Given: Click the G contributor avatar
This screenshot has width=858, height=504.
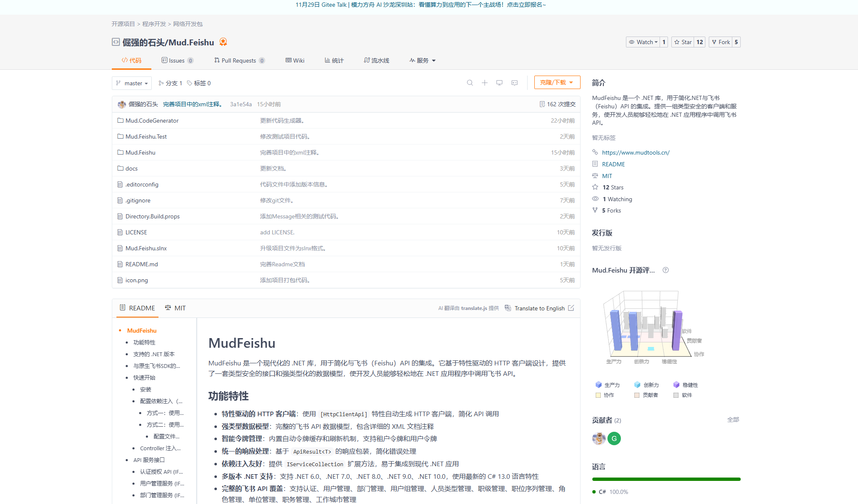Looking at the screenshot, I should pos(614,438).
